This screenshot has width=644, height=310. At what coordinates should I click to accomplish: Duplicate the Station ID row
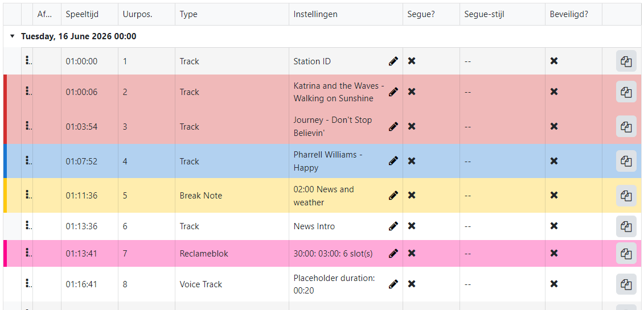[x=626, y=61]
